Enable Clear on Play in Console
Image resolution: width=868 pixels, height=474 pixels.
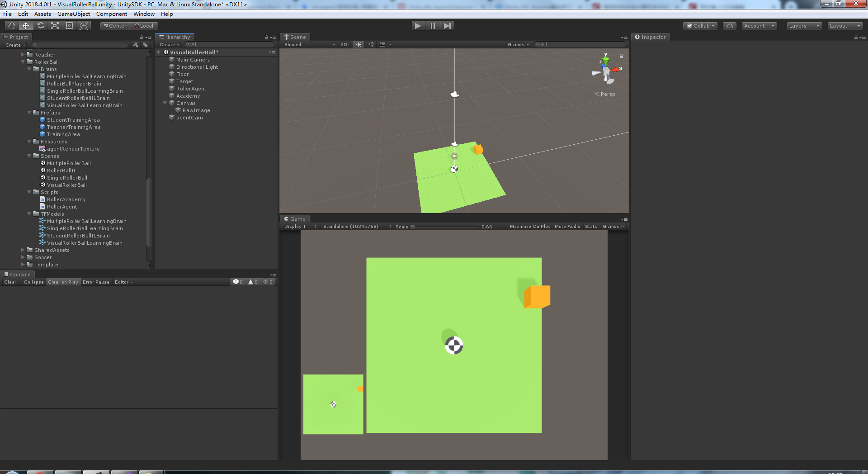coord(63,282)
